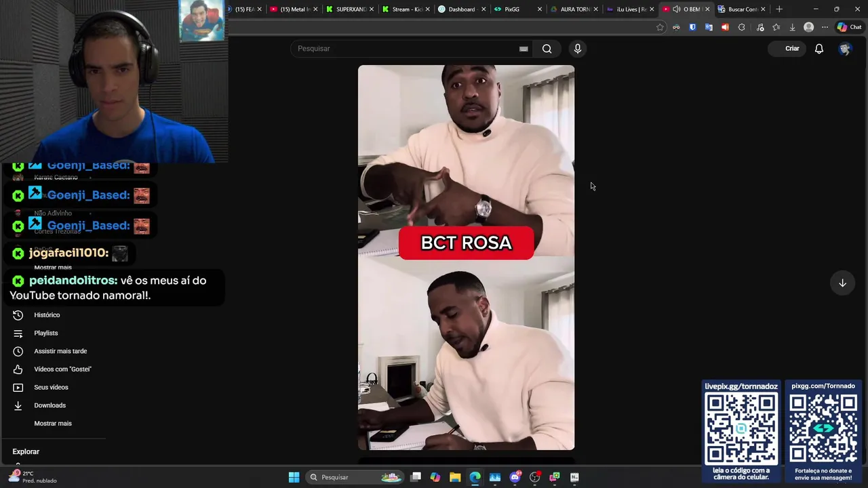Open the Copilot icon in the taskbar

tap(435, 477)
